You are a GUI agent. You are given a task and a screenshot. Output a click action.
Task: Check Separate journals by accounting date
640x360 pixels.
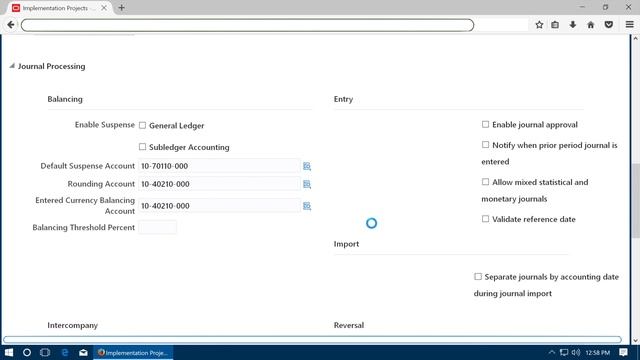click(x=478, y=276)
